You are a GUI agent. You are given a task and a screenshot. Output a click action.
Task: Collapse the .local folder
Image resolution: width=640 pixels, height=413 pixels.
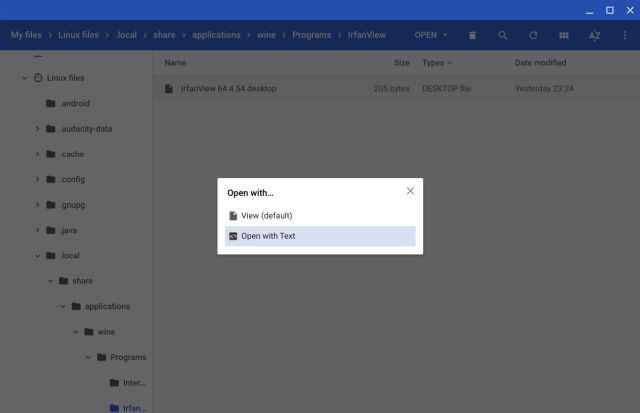tap(37, 255)
